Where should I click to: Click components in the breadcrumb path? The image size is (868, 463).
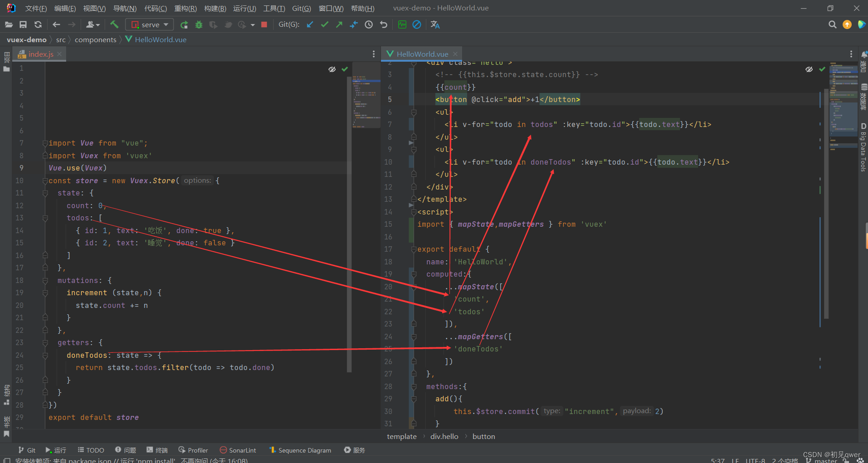tap(96, 39)
